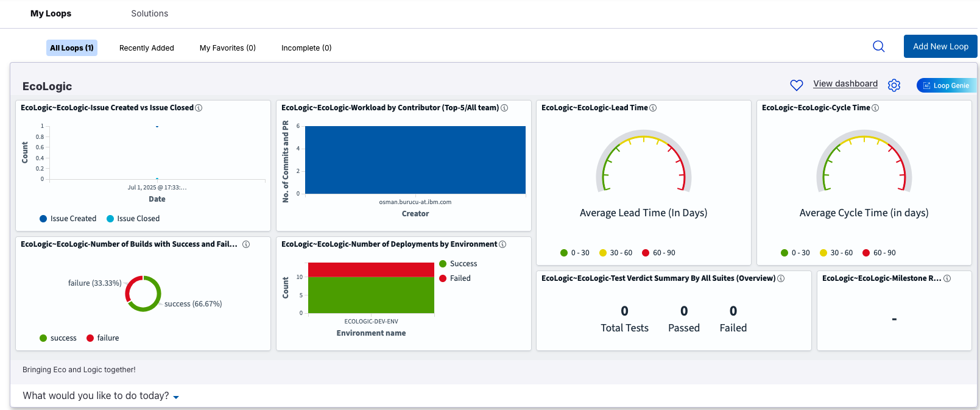
Task: Click 0 - 30 legend under Lead Time
Action: click(x=574, y=253)
